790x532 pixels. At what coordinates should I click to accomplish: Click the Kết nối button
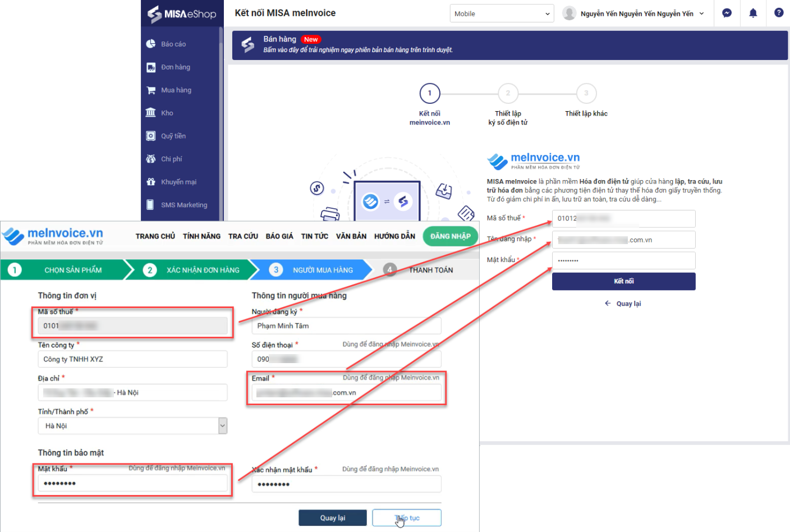[x=624, y=281]
